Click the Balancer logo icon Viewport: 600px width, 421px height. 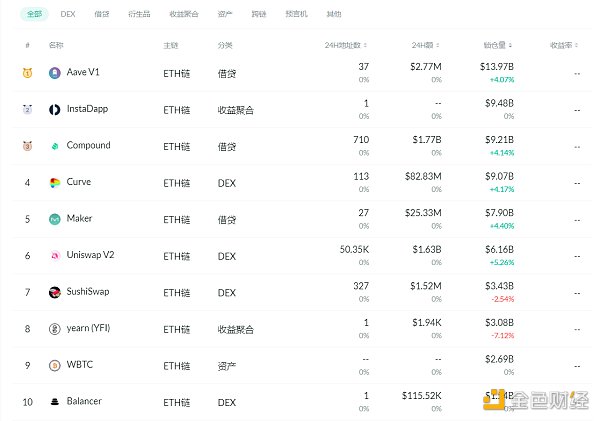coord(54,401)
